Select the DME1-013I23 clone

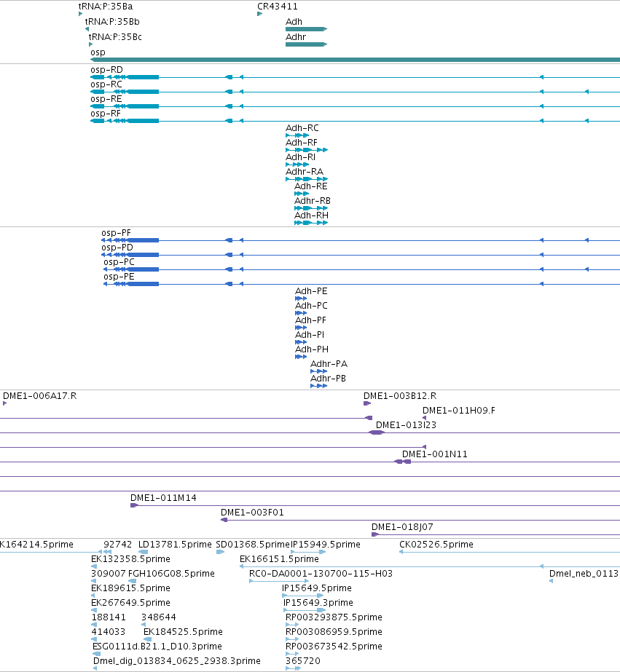[377, 433]
